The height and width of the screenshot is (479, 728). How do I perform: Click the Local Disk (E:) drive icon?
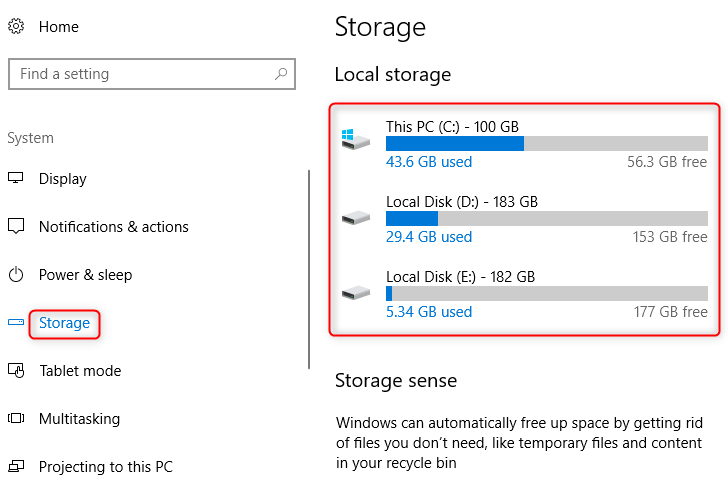(x=354, y=293)
